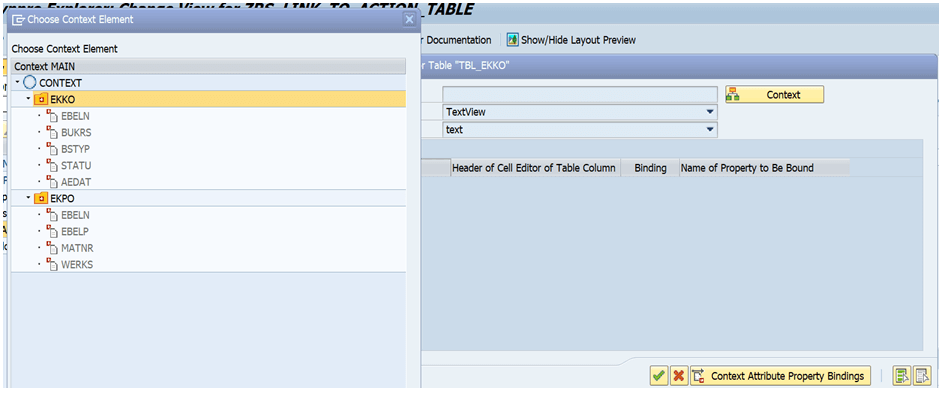Select the MATNR attribute under EKPO

click(77, 248)
